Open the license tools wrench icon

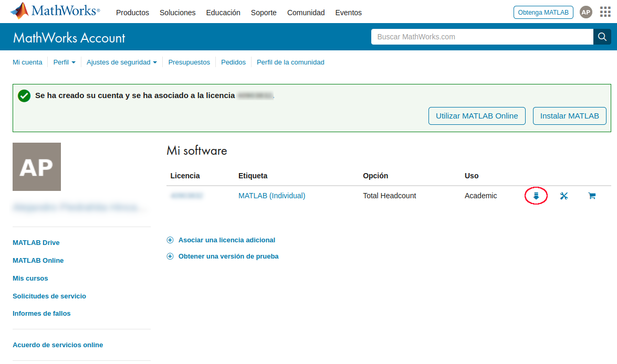pyautogui.click(x=564, y=196)
